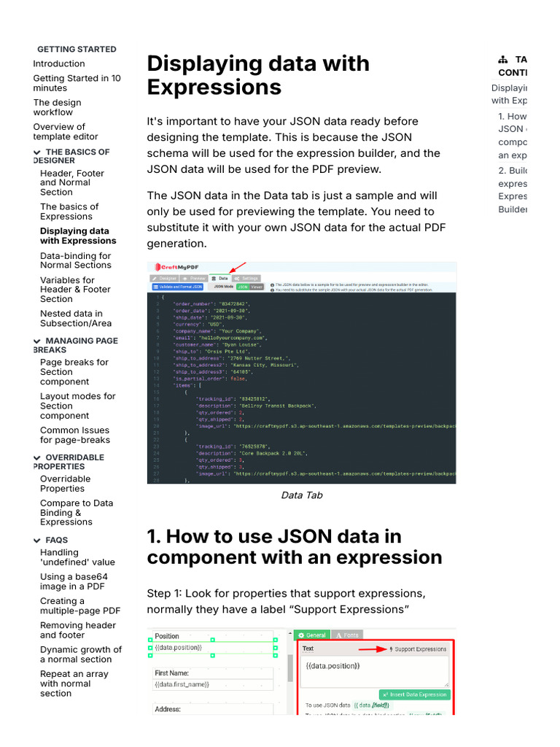Click the GETTING STARTED sidebar heading
Screen dimensions: 560x747
77,49
